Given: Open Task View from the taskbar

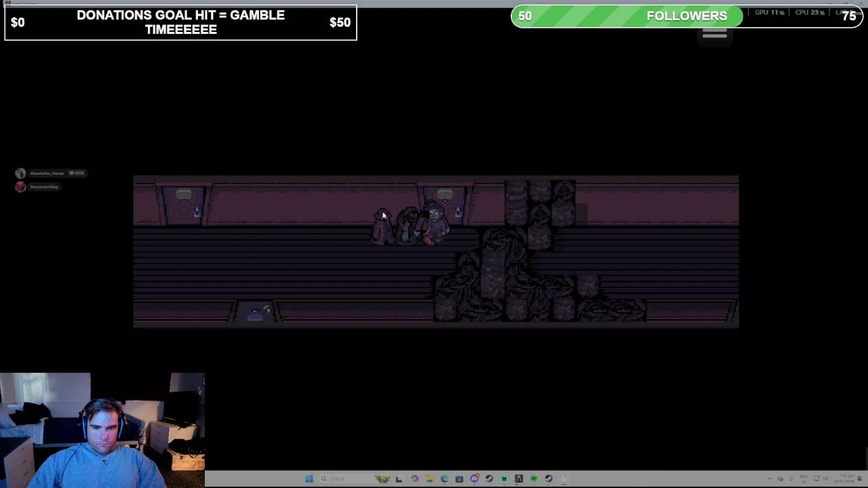Looking at the screenshot, I should point(399,479).
